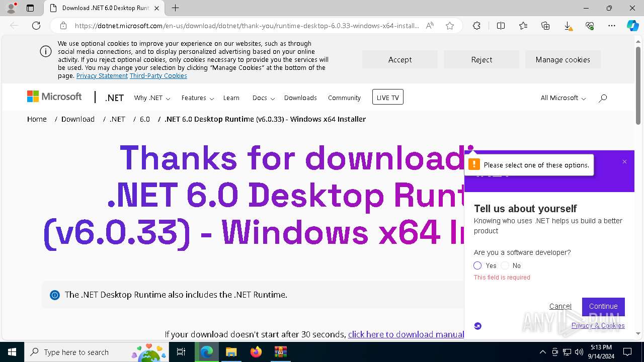Image resolution: width=644 pixels, height=362 pixels.
Task: Open Task View
Action: click(182, 352)
